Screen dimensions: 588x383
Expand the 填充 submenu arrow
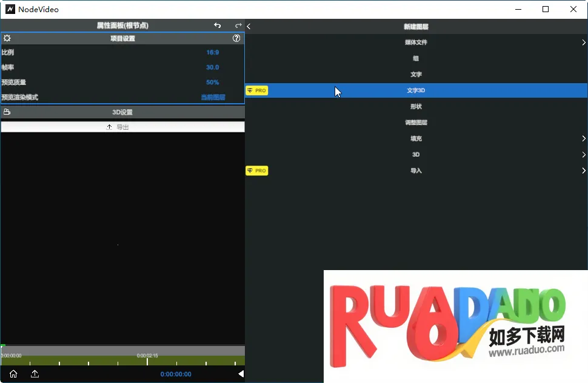(583, 138)
